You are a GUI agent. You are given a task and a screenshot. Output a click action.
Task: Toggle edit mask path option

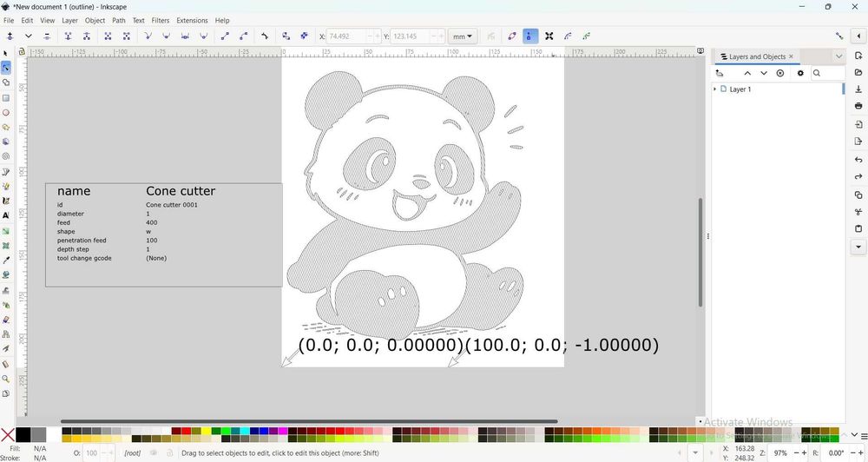[586, 36]
